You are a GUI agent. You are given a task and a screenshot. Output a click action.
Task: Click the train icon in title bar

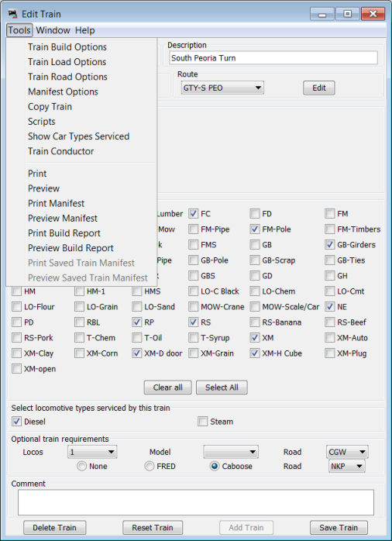(12, 14)
